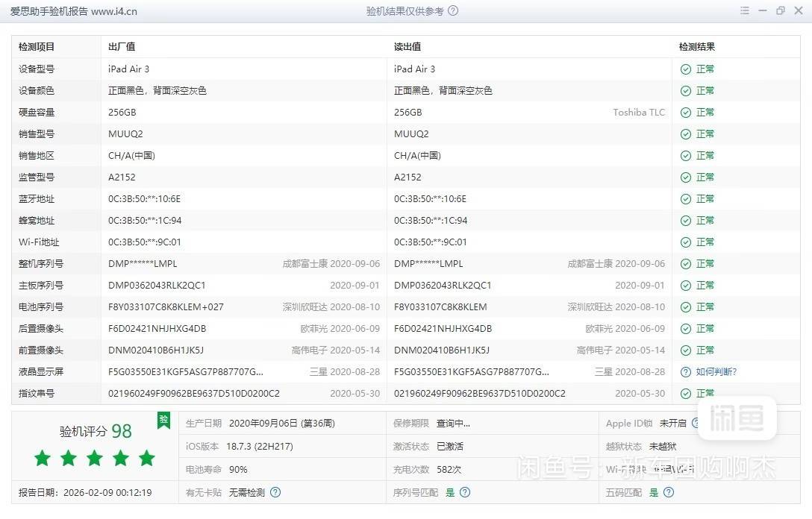Click the 如何判断? link in LCD row
The width and height of the screenshot is (812, 519).
pyautogui.click(x=716, y=372)
